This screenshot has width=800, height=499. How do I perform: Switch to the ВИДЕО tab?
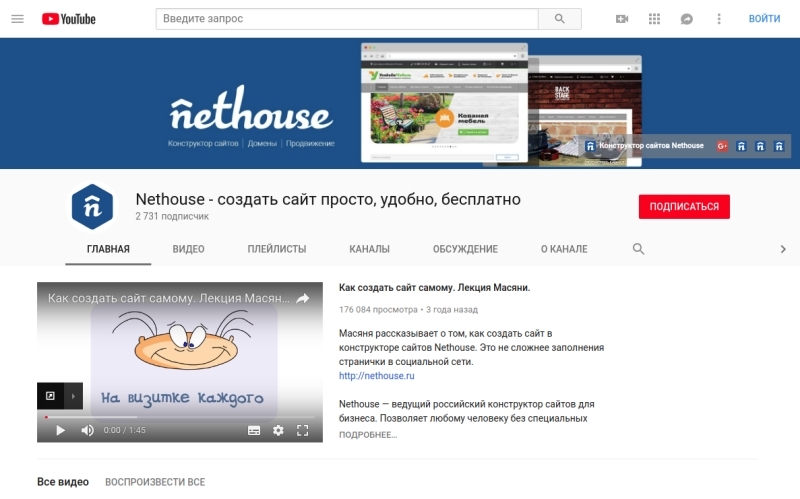coord(188,249)
